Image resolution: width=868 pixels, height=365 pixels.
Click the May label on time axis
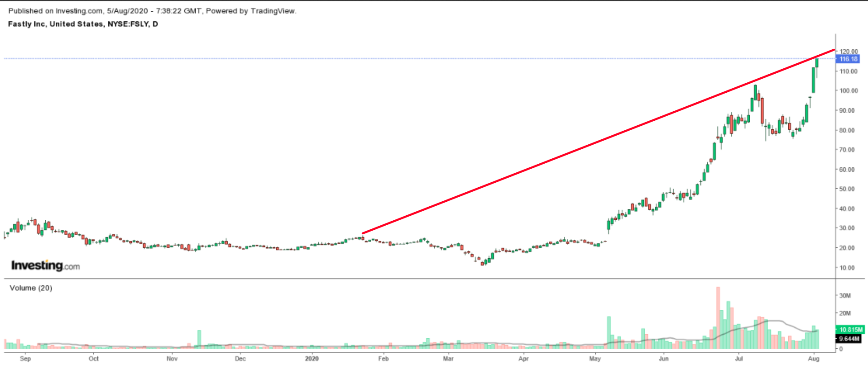[x=595, y=359]
